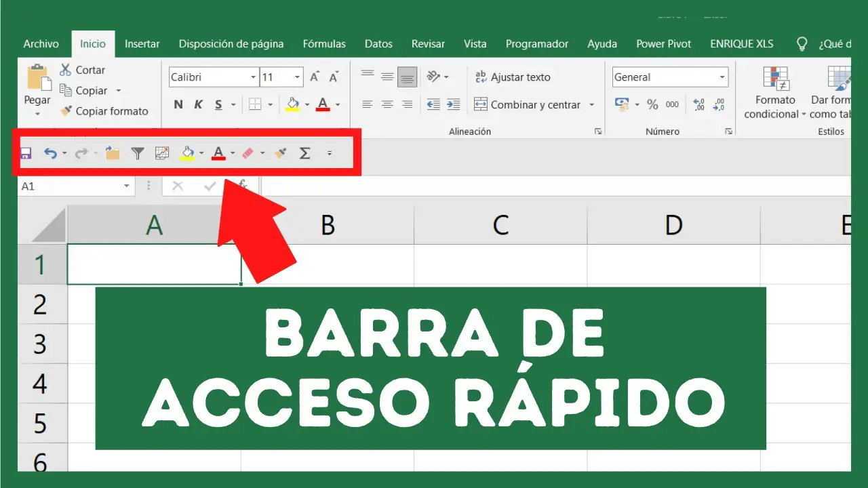The height and width of the screenshot is (488, 868).
Task: Increase indent in the Alineación group
Action: coord(454,104)
